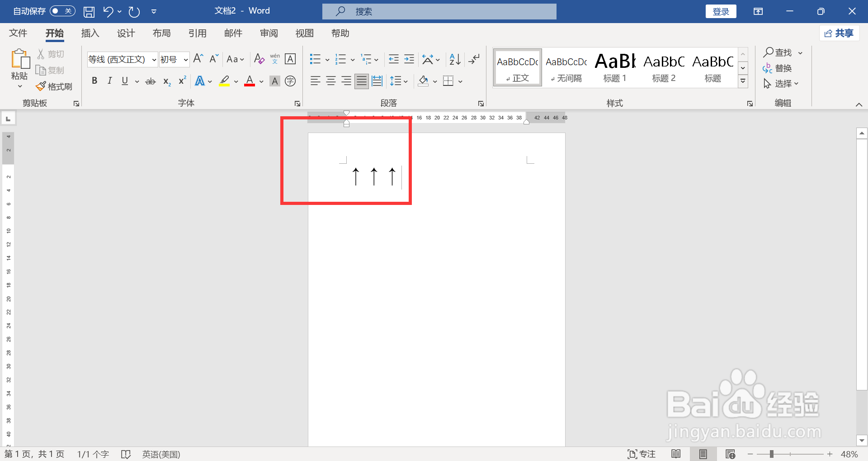Toggle bold formatting
The height and width of the screenshot is (461, 868).
[x=94, y=81]
